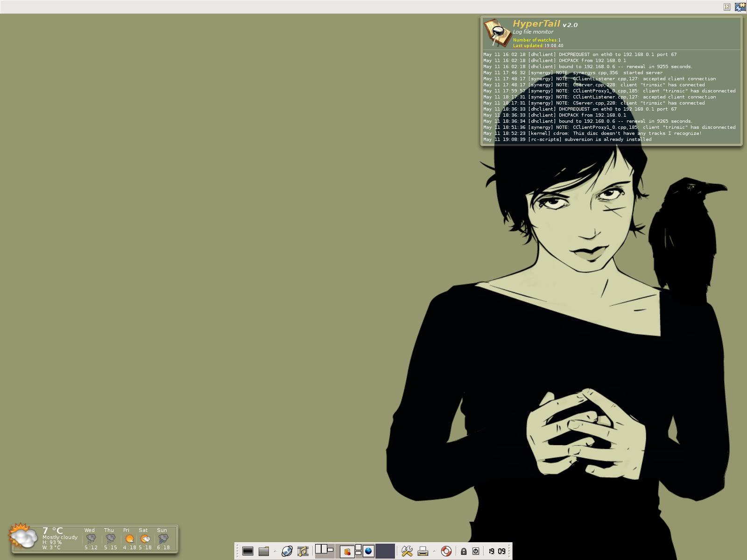Click the 'Wed' day label
The width and height of the screenshot is (747, 560).
click(90, 530)
